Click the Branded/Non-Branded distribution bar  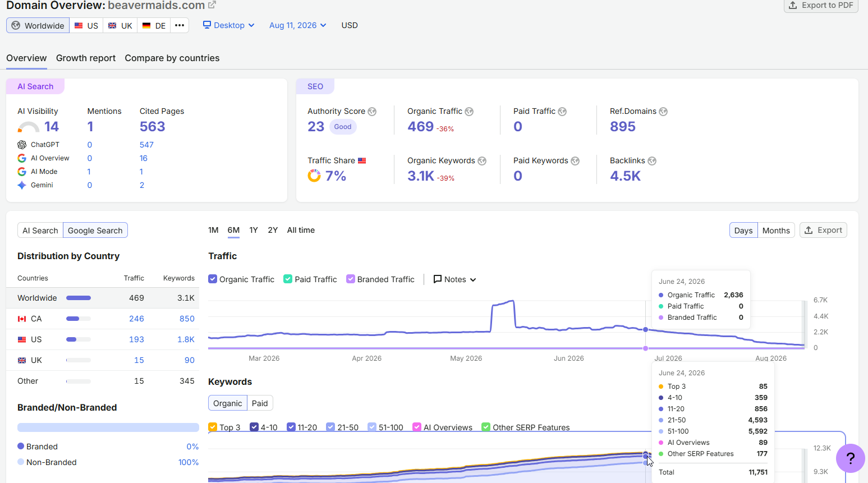[x=108, y=427]
